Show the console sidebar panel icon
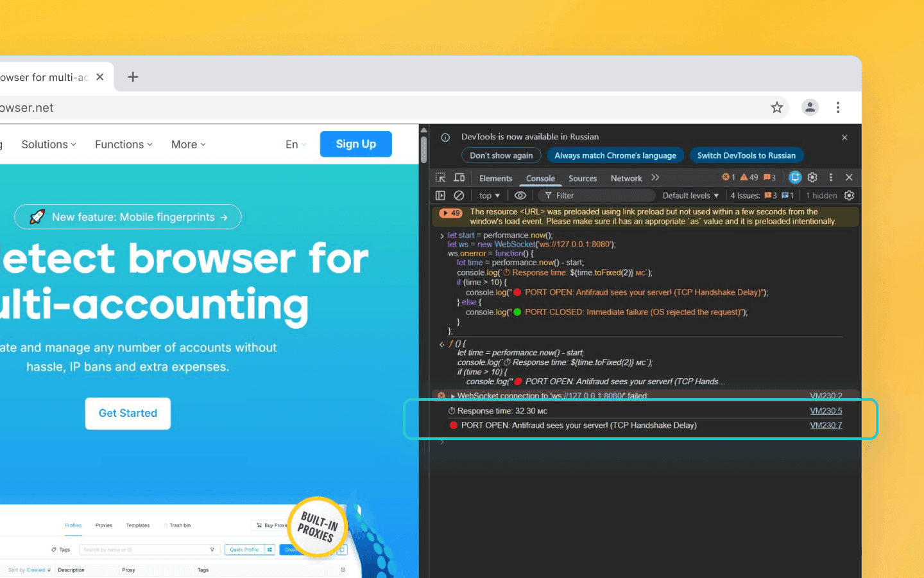The width and height of the screenshot is (924, 578). 440,195
